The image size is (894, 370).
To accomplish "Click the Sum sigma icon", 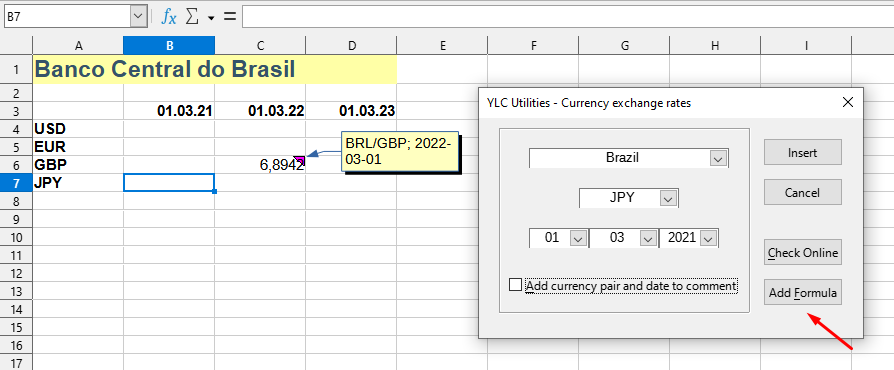I will tap(193, 17).
